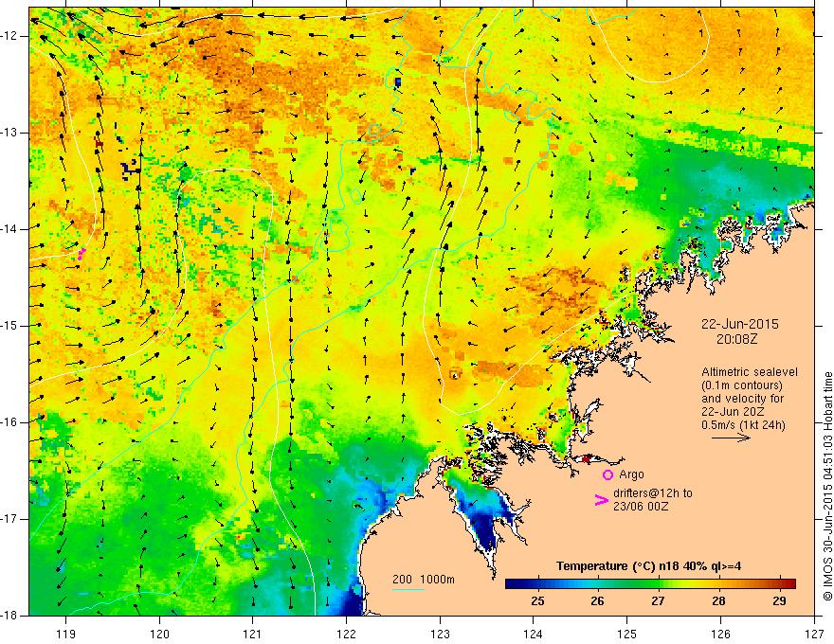
Task: Click the magenta drifter marker near 119 longitude
Action: [81, 254]
